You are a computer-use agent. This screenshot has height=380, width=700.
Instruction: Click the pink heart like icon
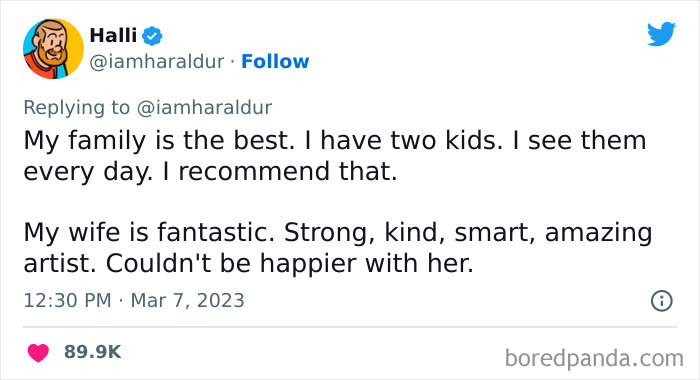pyautogui.click(x=38, y=353)
